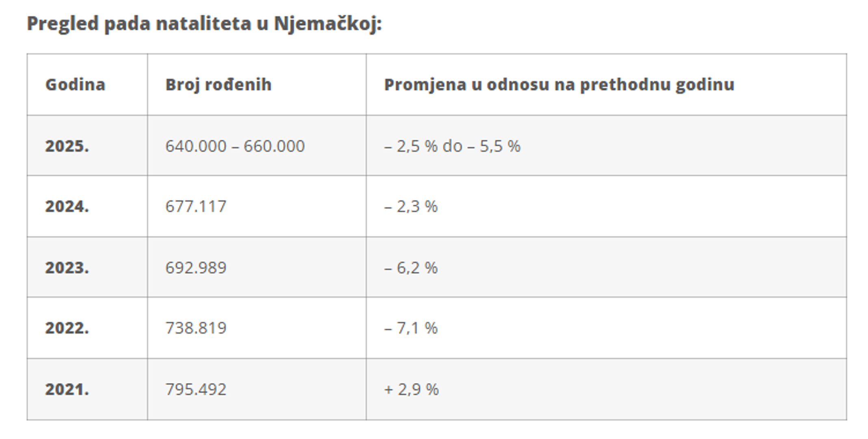Viewport: 868px width, 439px height.
Task: Select the year cell "2024."
Action: pos(67,206)
